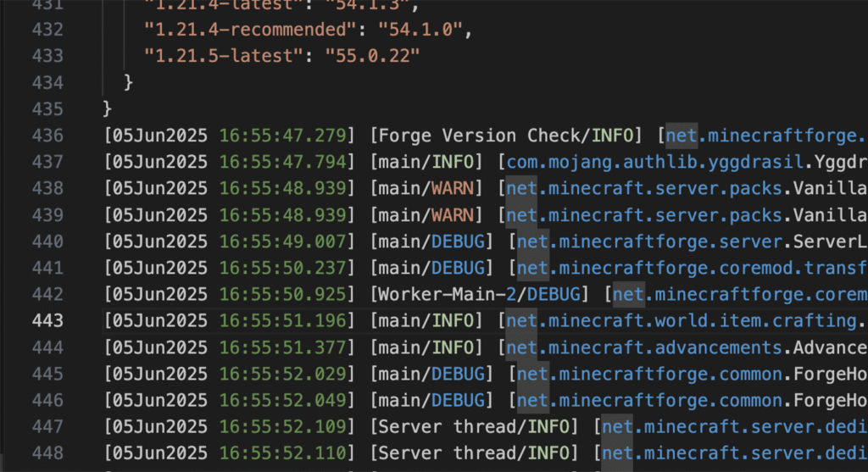Click line number 434 in the gutter

[47, 82]
